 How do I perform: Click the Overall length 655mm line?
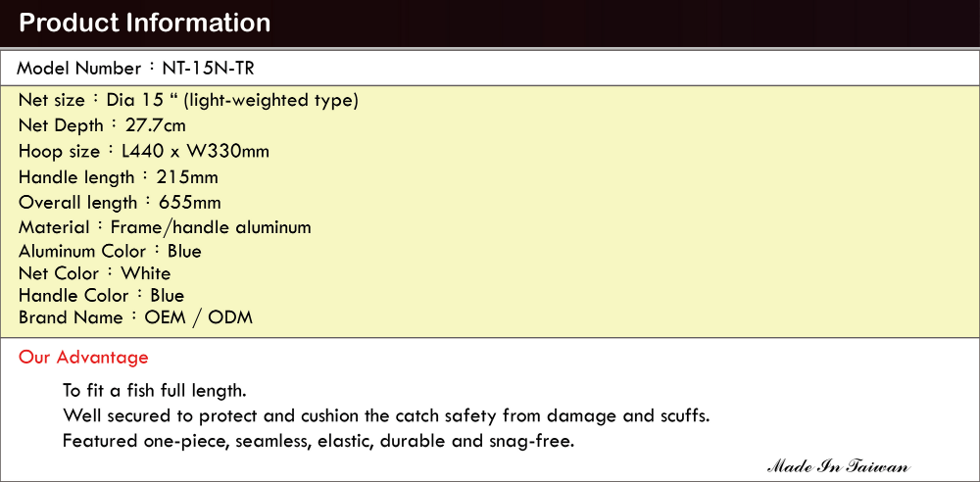[x=120, y=203]
